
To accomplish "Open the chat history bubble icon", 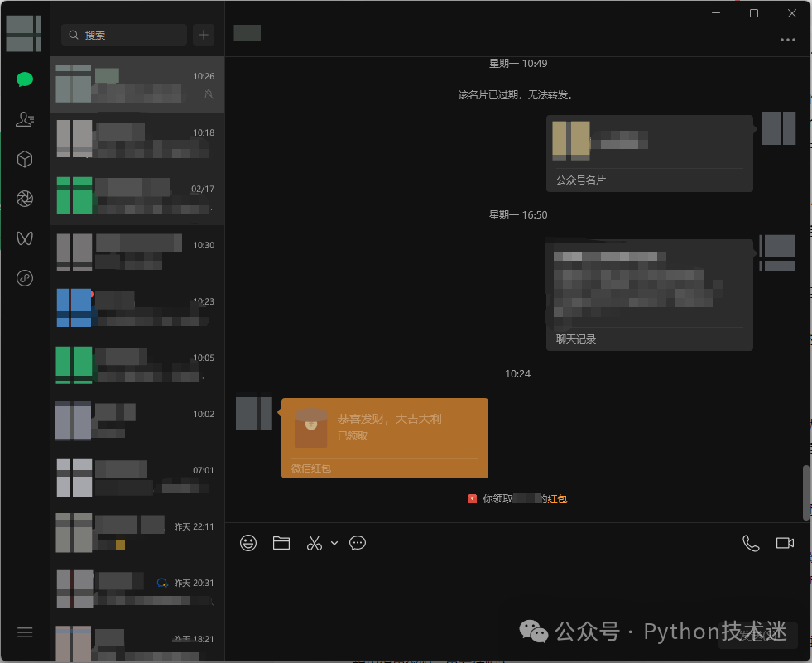I will pos(358,543).
